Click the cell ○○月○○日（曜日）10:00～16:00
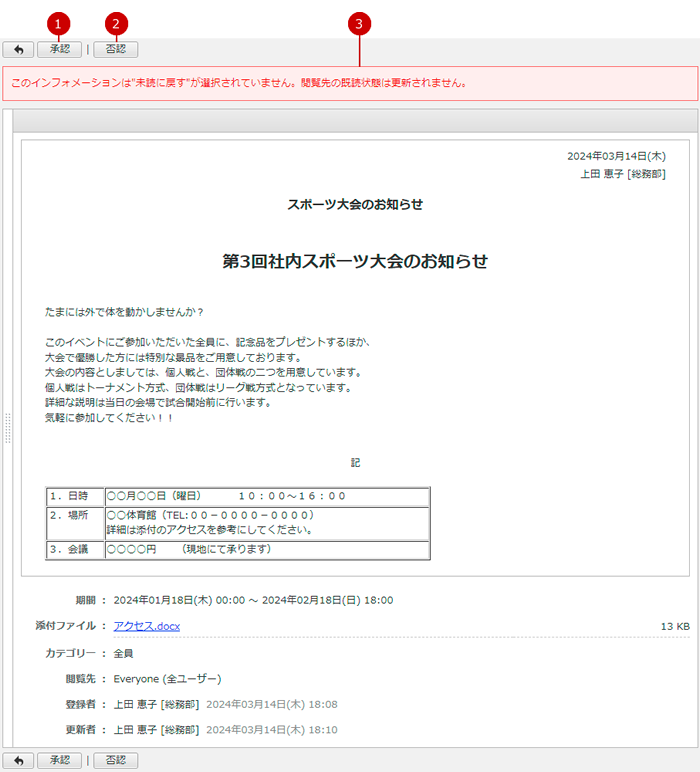The height and width of the screenshot is (772, 700). (x=267, y=496)
